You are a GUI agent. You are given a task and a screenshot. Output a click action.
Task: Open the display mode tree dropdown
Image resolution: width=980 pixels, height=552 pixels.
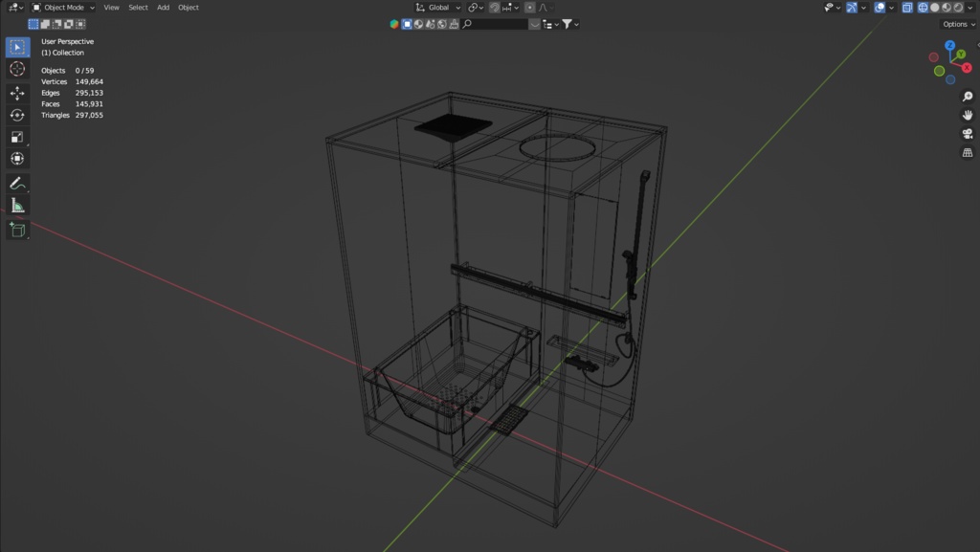(x=550, y=24)
